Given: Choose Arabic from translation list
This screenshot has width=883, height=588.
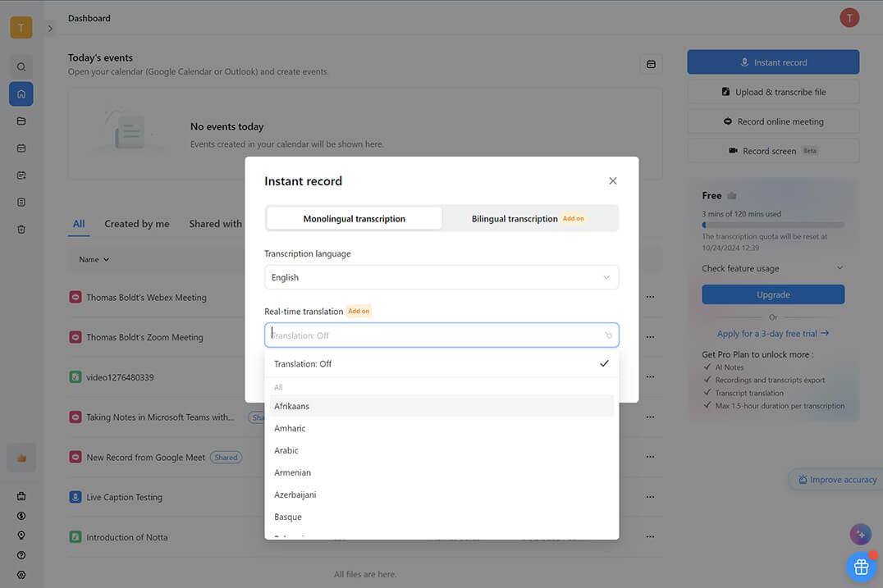Looking at the screenshot, I should 441,450.
